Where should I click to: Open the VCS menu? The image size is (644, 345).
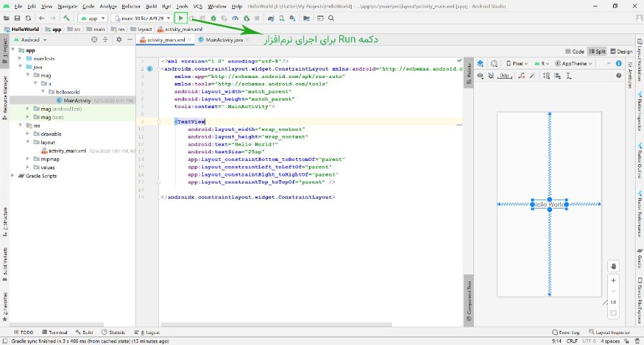click(198, 6)
